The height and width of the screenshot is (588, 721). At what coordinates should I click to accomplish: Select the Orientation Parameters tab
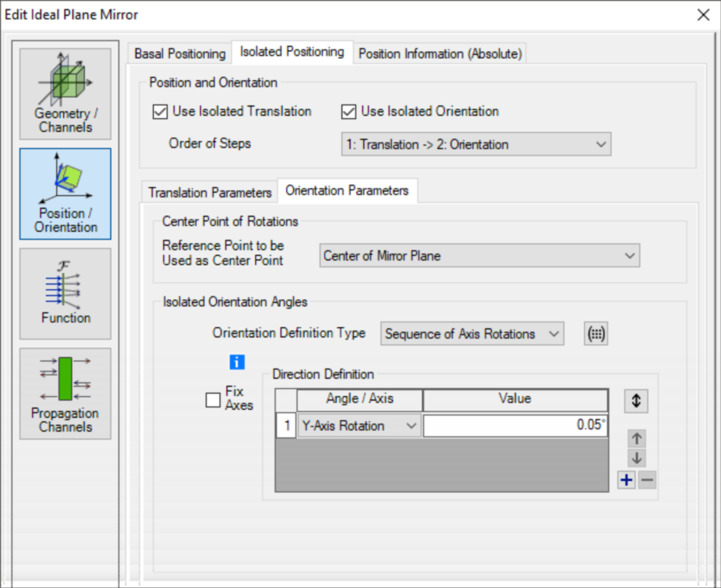click(x=348, y=190)
